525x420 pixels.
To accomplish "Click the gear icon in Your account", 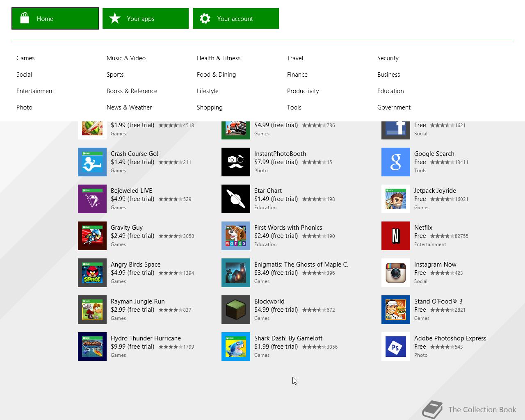I will point(205,18).
